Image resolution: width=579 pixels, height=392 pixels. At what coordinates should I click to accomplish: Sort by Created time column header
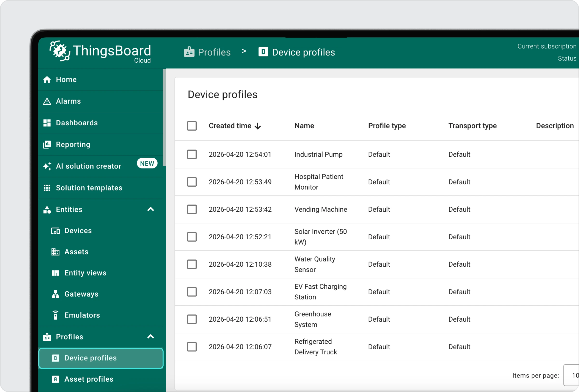point(230,126)
